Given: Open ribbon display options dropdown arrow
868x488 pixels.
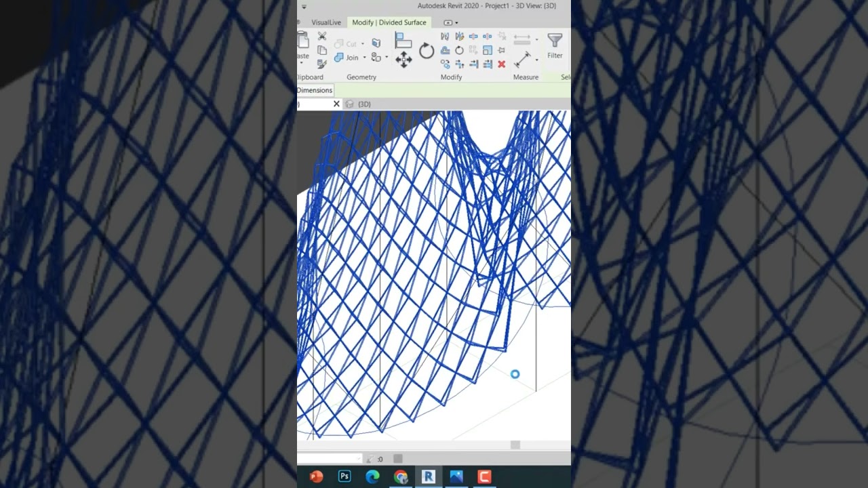Looking at the screenshot, I should [456, 23].
